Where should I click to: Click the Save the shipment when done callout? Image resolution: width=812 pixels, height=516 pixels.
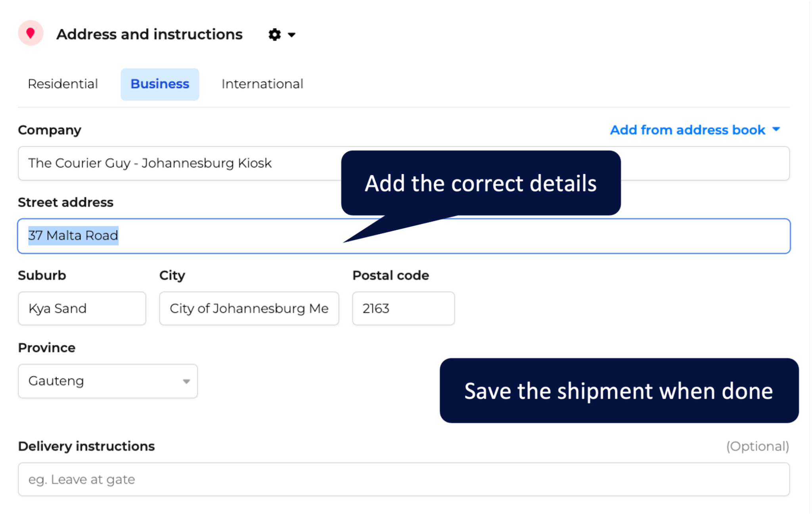[x=619, y=391]
